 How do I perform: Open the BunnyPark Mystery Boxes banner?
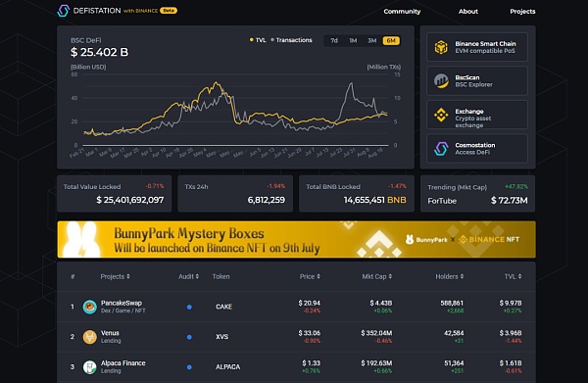click(x=296, y=239)
